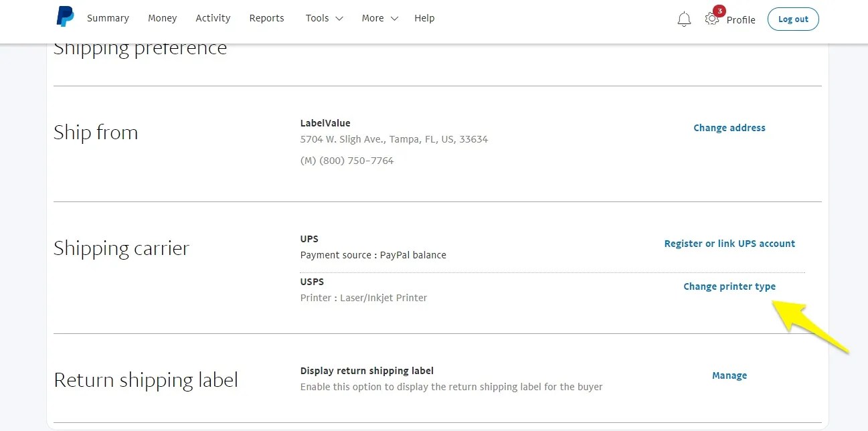This screenshot has width=868, height=431.
Task: Click the Shipping preference heading
Action: [140, 47]
